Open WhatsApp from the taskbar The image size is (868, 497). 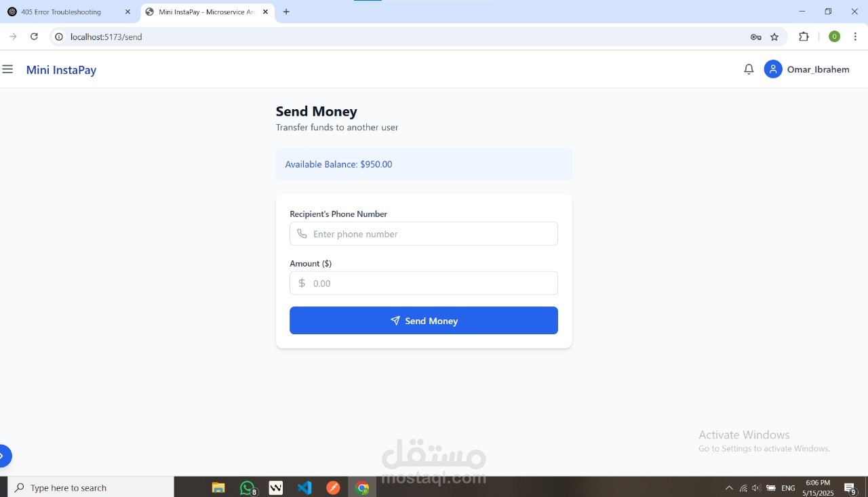(248, 488)
